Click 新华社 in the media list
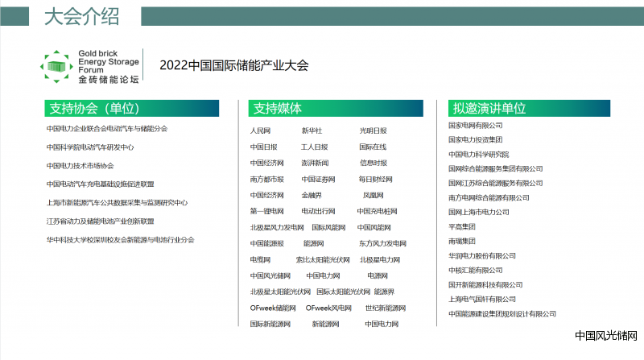Screen dimensions: 644x360 [312, 130]
